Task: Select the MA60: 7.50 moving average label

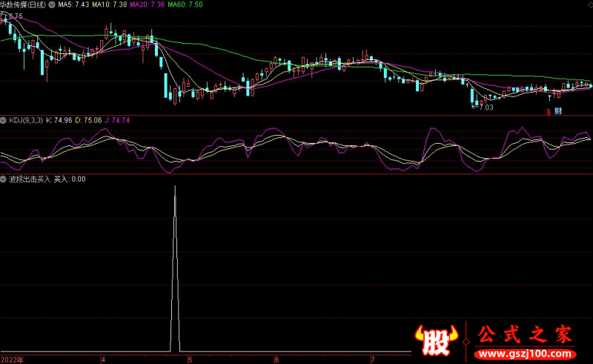Action: point(186,5)
